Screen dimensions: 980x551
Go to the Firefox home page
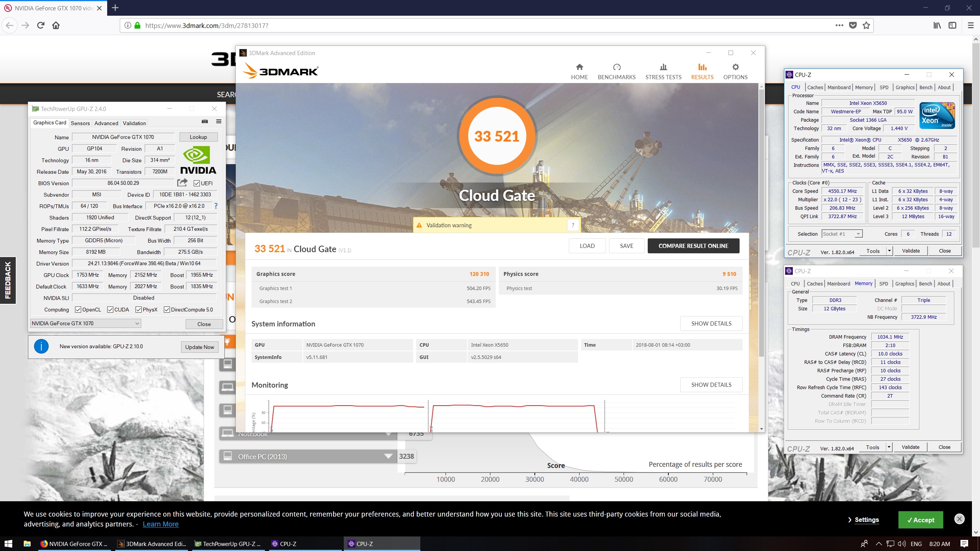pos(56,25)
